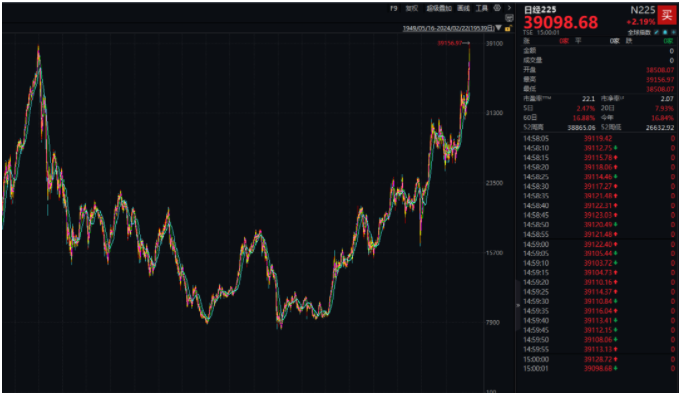Click the pencil edit icon next to 全球指数
The image size is (681, 395).
(656, 33)
